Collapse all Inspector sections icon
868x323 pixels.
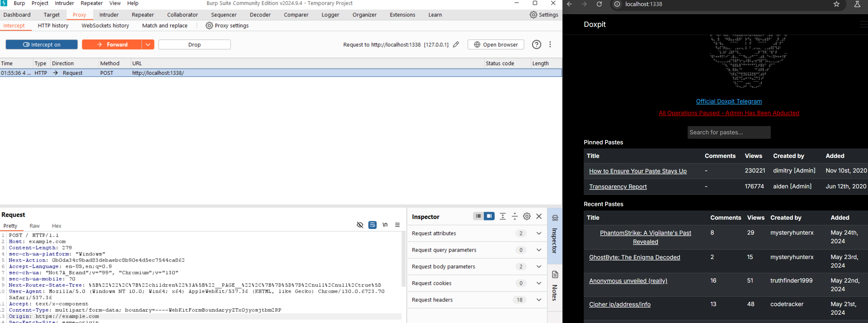point(514,217)
